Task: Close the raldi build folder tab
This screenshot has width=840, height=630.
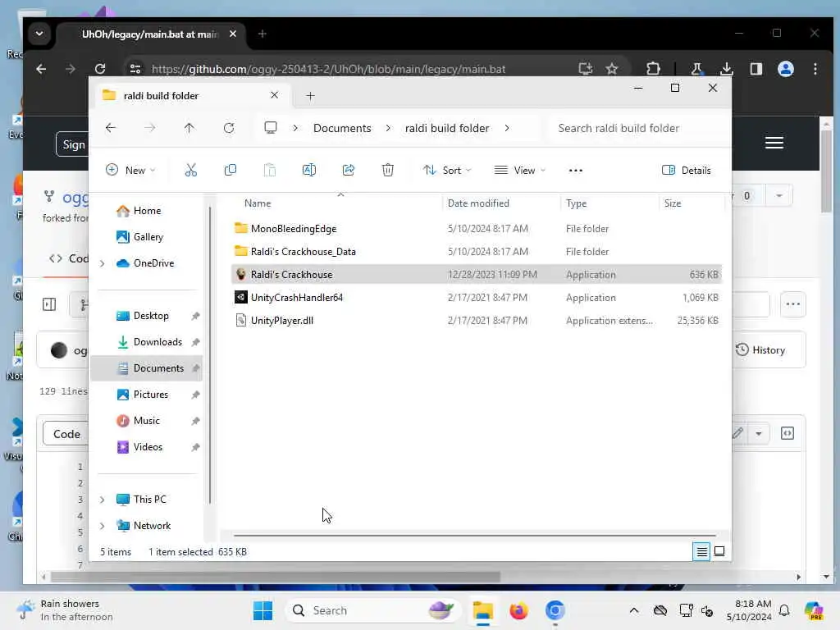Action: [x=274, y=95]
